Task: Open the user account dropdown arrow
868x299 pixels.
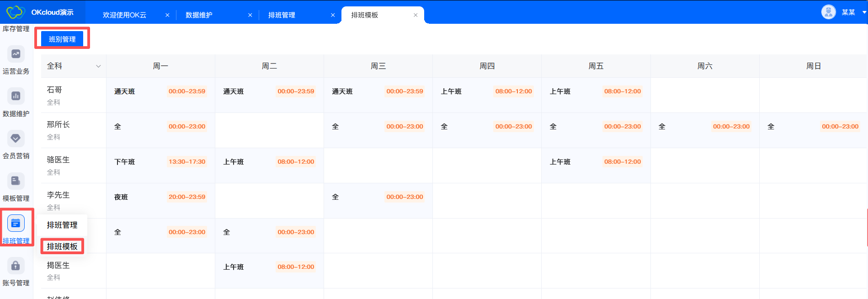Action: [x=864, y=12]
